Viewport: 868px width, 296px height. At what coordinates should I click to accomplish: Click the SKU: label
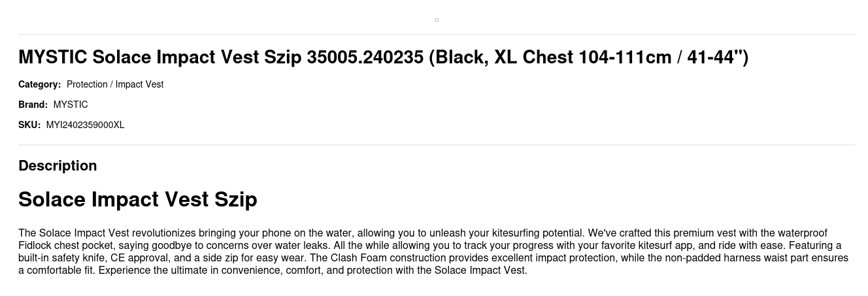[x=29, y=125]
